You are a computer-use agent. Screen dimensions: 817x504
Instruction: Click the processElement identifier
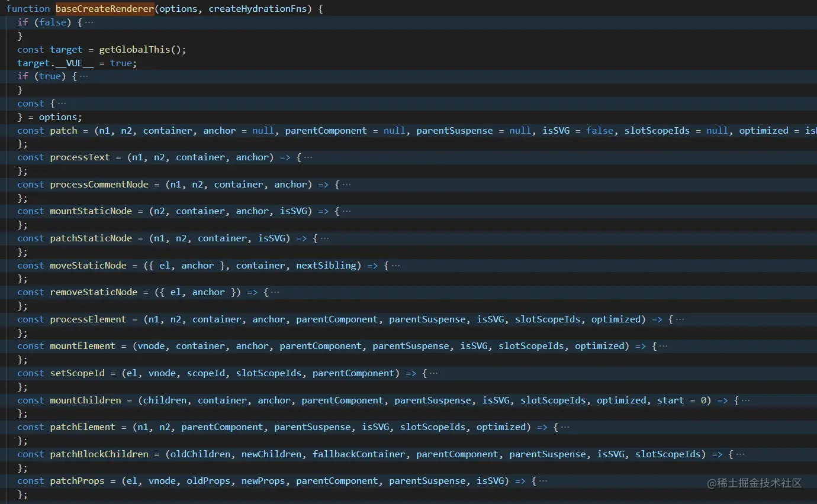[x=89, y=319]
